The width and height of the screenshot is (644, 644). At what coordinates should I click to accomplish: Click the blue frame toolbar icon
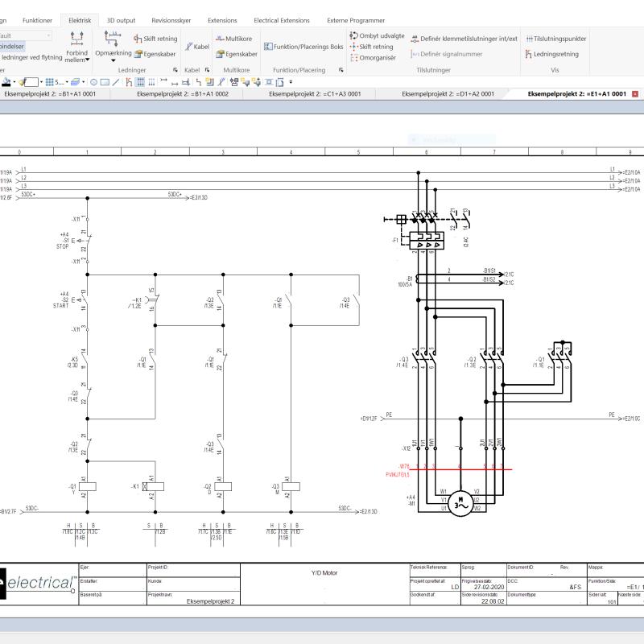(268, 82)
